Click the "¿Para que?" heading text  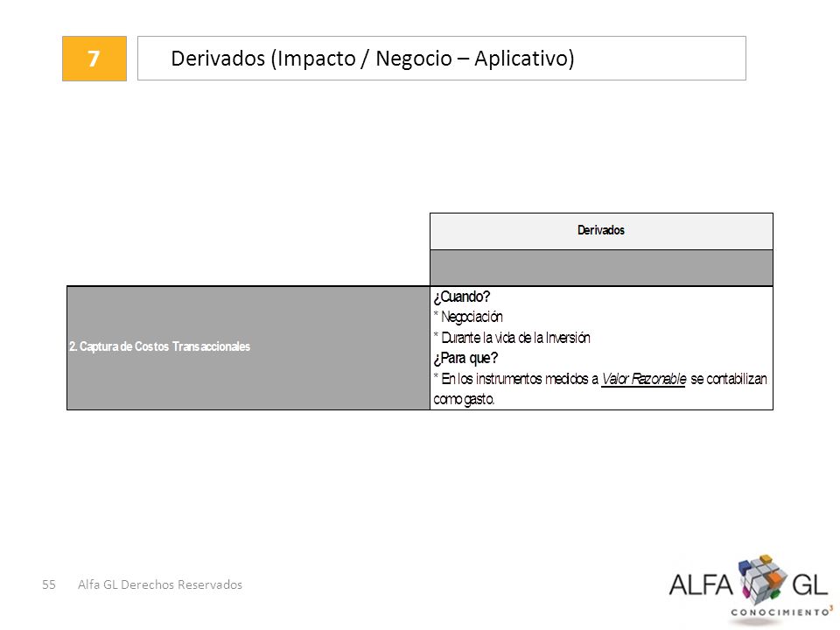(465, 358)
